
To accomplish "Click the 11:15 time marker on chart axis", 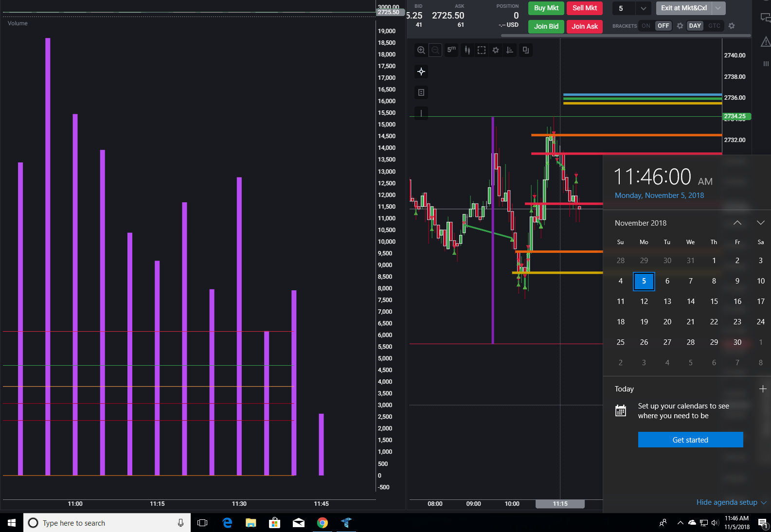I will (560, 504).
